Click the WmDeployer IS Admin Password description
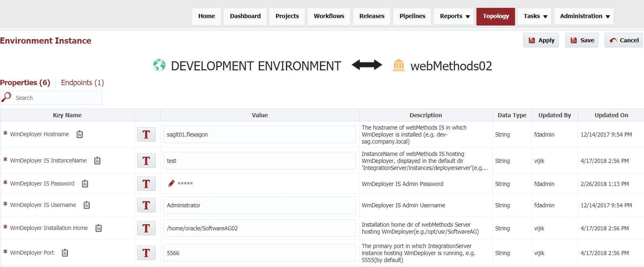 tap(402, 184)
